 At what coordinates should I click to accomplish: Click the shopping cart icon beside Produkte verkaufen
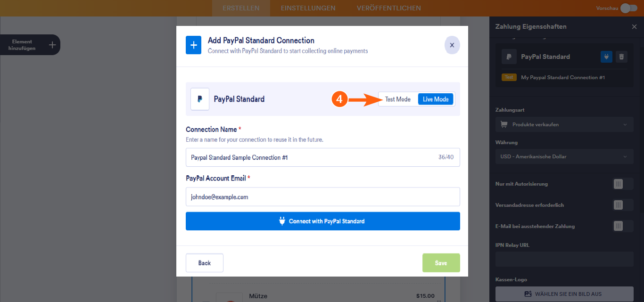(504, 124)
